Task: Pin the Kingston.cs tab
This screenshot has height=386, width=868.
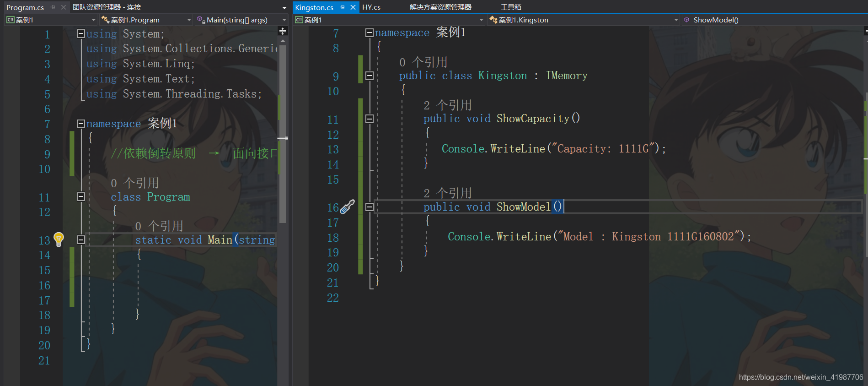Action: [342, 7]
